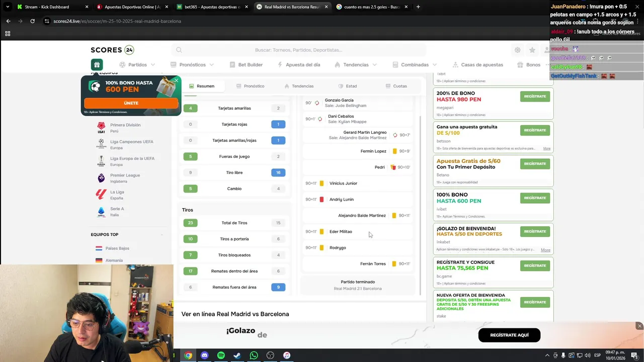The height and width of the screenshot is (362, 644).
Task: Click the REGÍSTRATE AQUÍ banner button
Action: (x=509, y=335)
